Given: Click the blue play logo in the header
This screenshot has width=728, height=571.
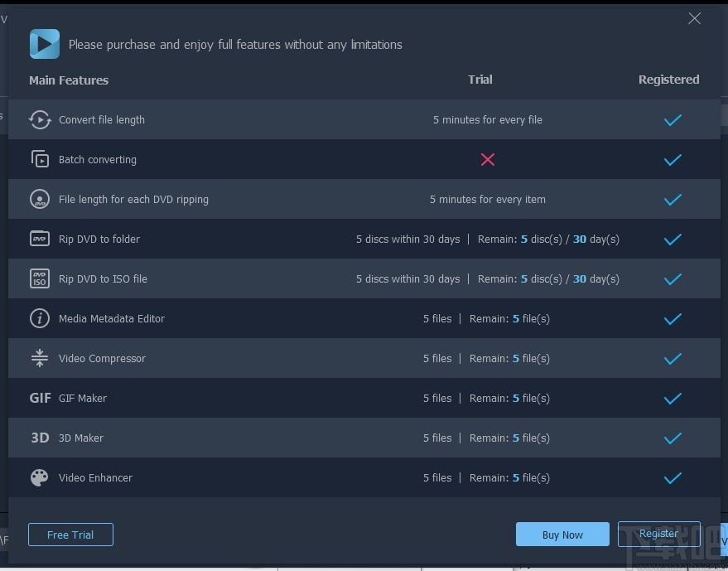Looking at the screenshot, I should (x=45, y=43).
